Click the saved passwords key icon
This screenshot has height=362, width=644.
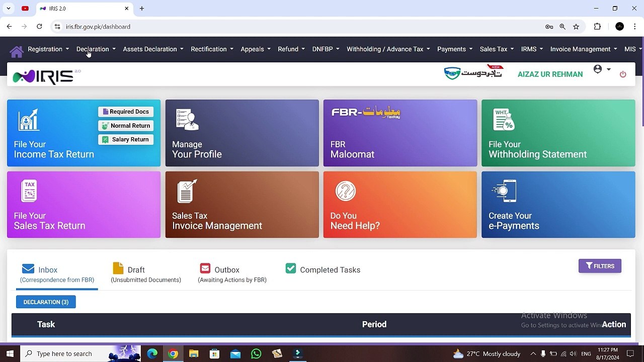click(549, 27)
